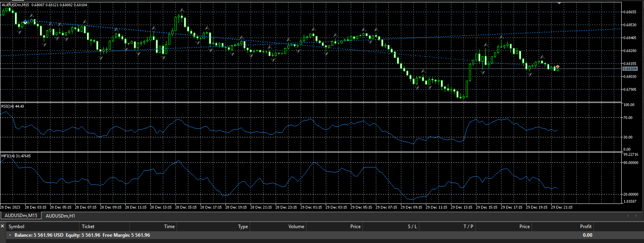The height and width of the screenshot is (243, 644).
Task: Sort trades by the Ticket column
Action: click(88, 227)
